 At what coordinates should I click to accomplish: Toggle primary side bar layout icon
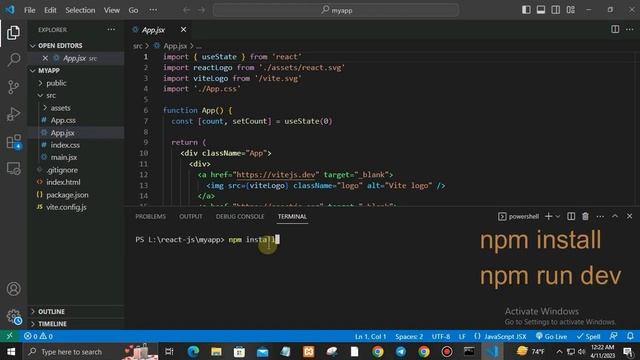click(x=526, y=10)
